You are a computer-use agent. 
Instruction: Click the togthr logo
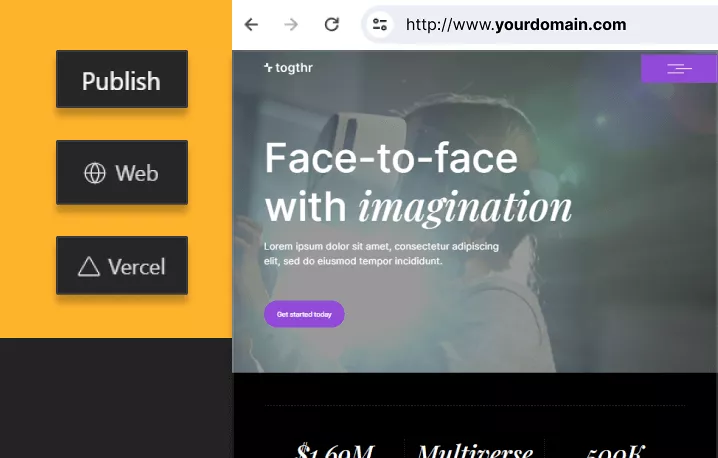[288, 68]
